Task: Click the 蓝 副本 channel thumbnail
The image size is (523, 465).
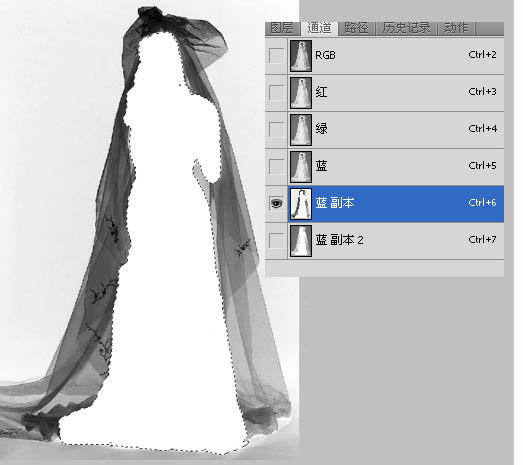Action: pos(301,204)
